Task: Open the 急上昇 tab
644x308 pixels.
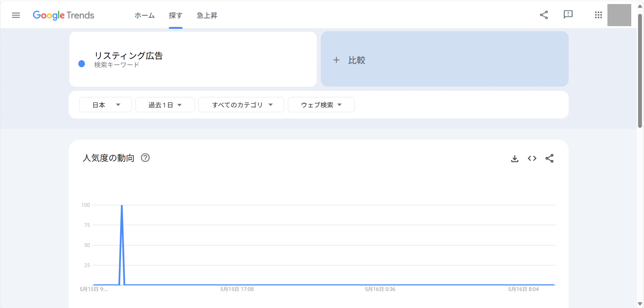Action: [x=207, y=15]
